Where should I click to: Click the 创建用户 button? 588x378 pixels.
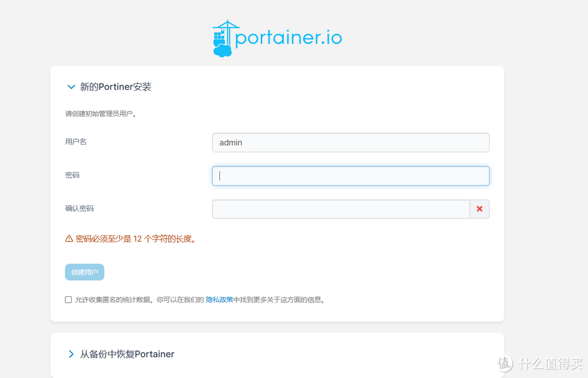85,272
